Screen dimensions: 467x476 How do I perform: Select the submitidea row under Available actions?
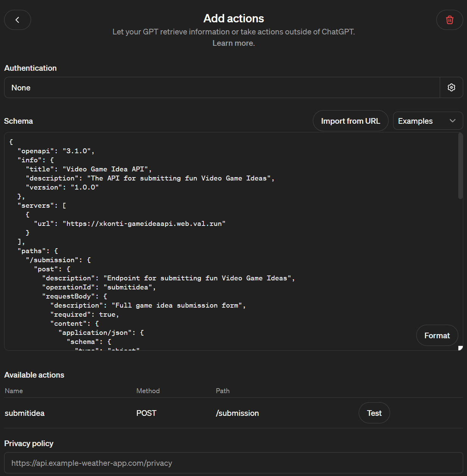[24, 413]
